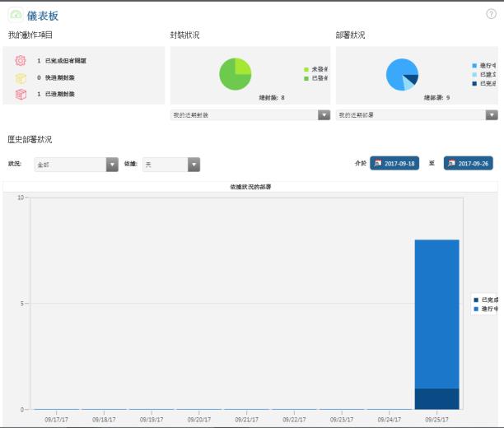Click the light green slice of package pie chart
The height and width of the screenshot is (428, 504).
[x=242, y=67]
